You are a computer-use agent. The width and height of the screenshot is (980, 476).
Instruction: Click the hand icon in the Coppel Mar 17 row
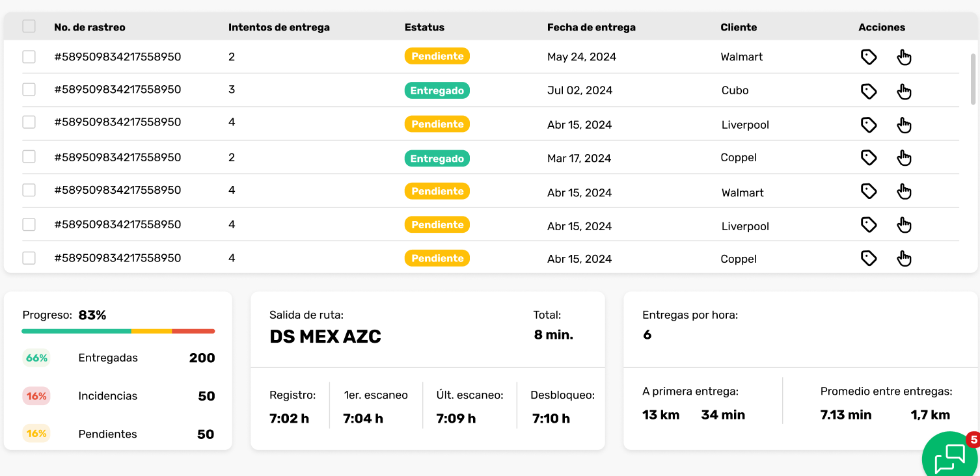point(904,157)
